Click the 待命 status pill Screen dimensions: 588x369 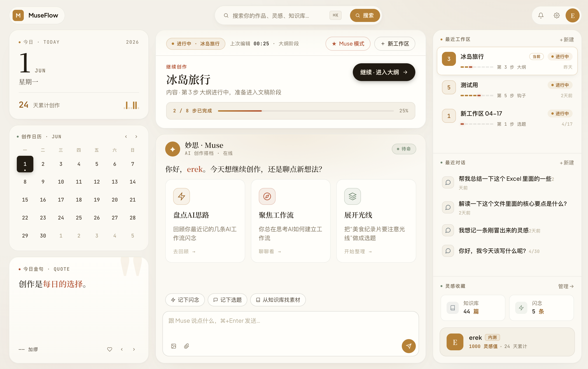click(x=404, y=149)
